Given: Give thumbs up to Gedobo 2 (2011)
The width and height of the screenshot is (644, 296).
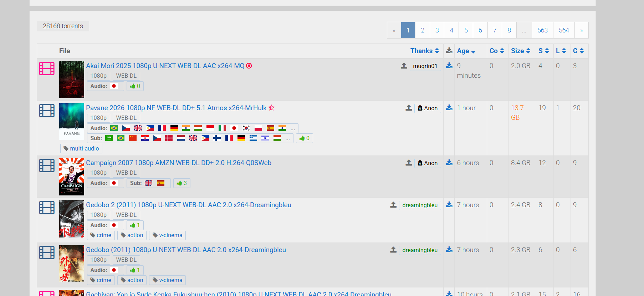Looking at the screenshot, I should pyautogui.click(x=135, y=225).
